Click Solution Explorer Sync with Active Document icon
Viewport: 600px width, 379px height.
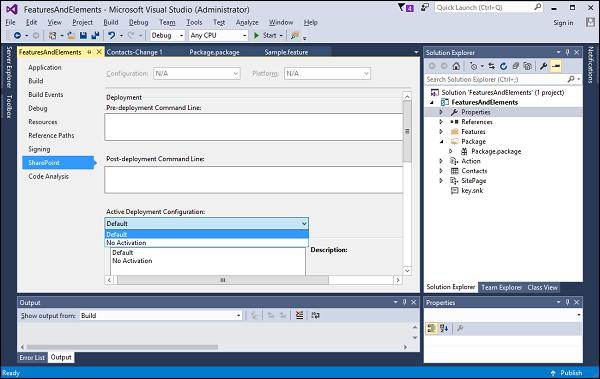click(492, 66)
